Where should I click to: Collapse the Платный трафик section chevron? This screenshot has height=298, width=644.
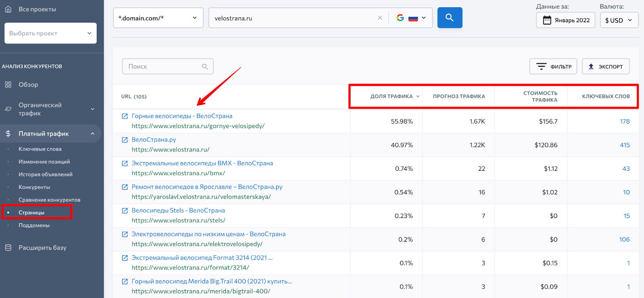coord(93,134)
